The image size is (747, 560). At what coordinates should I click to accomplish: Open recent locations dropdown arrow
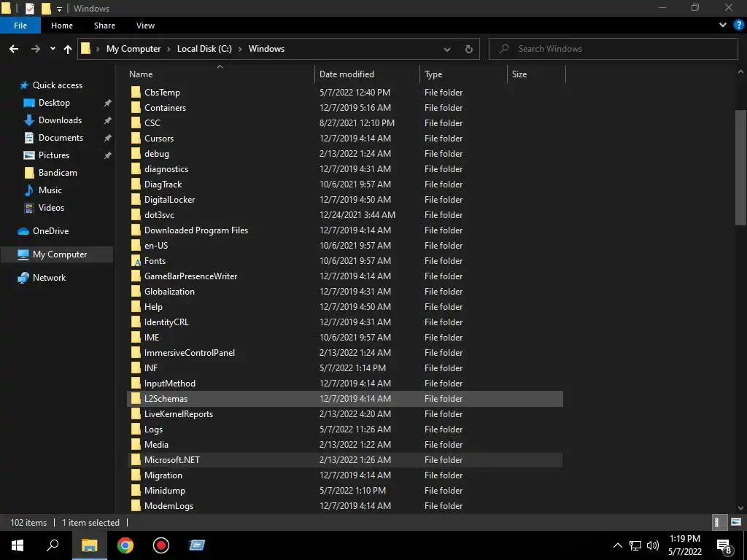pyautogui.click(x=53, y=49)
